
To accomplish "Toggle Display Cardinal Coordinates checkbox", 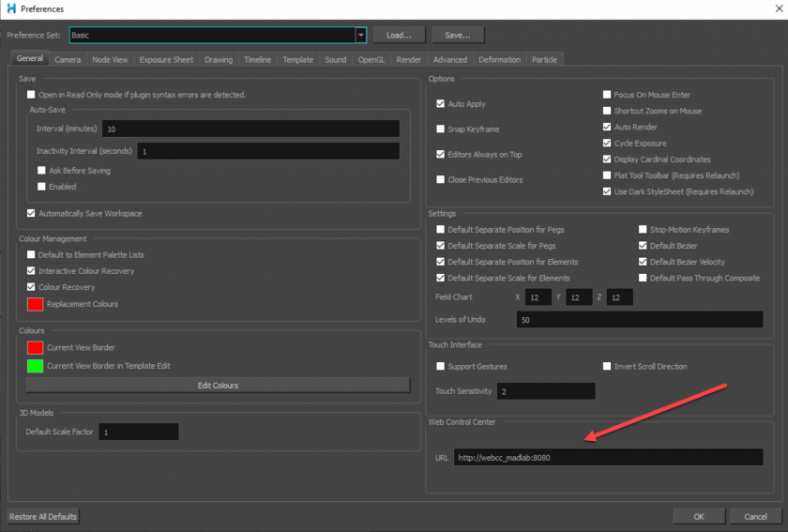I will [x=607, y=160].
